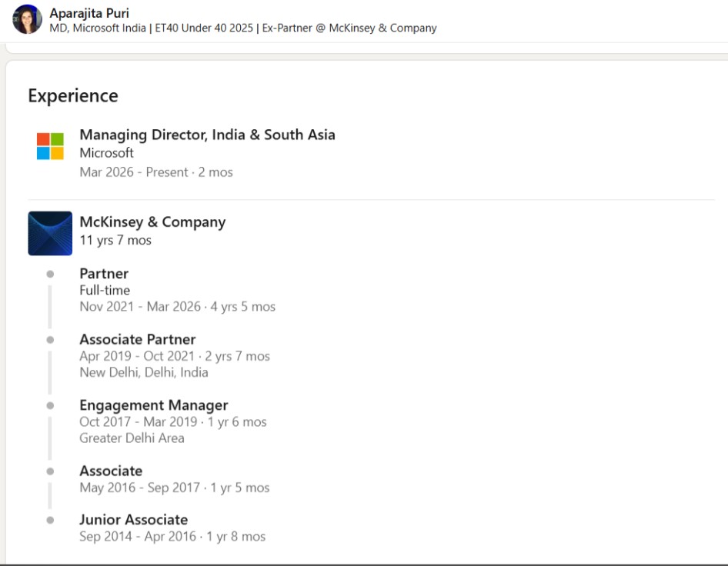Open Managing Director, India & South Asia role
This screenshot has height=566, width=728.
tap(207, 135)
